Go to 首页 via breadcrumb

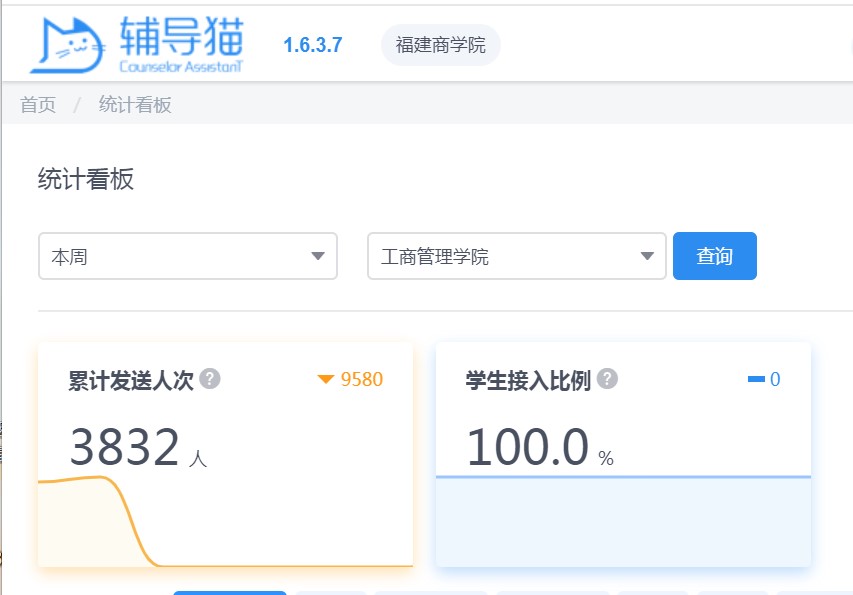38,105
